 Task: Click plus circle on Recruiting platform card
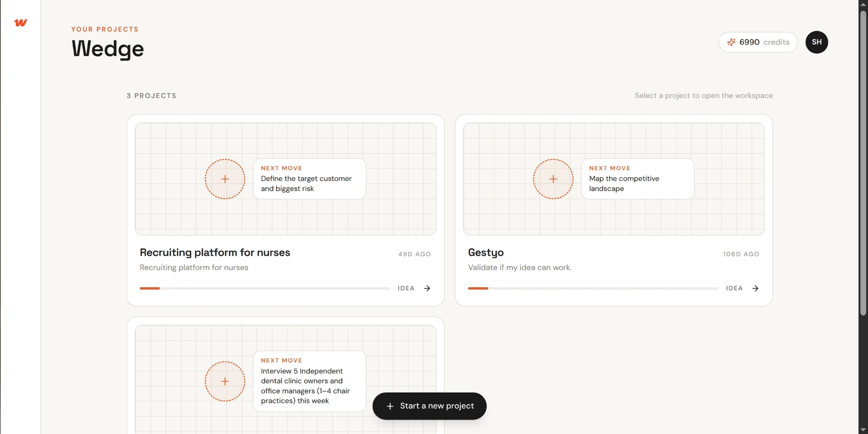tap(225, 179)
